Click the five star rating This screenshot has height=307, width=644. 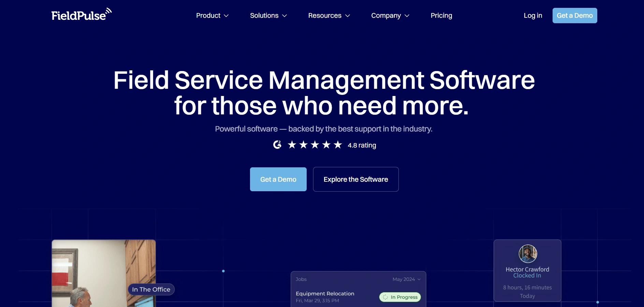315,145
